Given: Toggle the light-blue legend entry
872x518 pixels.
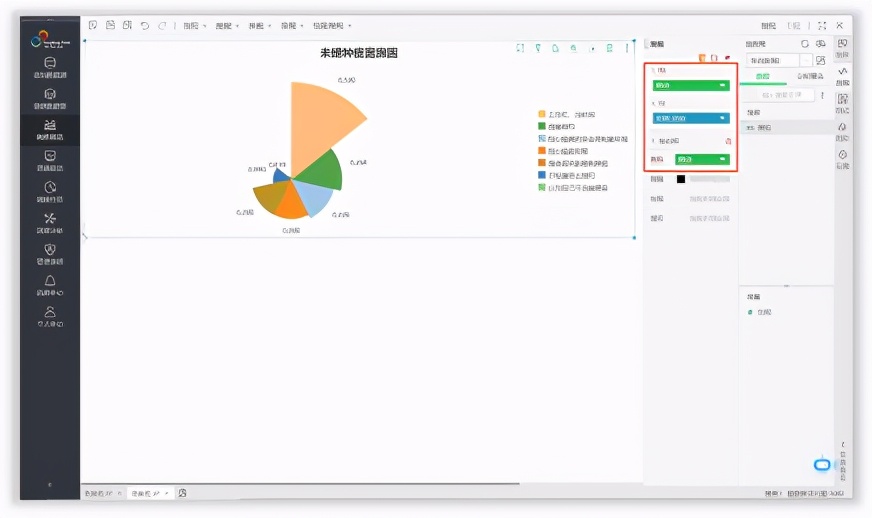Looking at the screenshot, I should coord(582,139).
